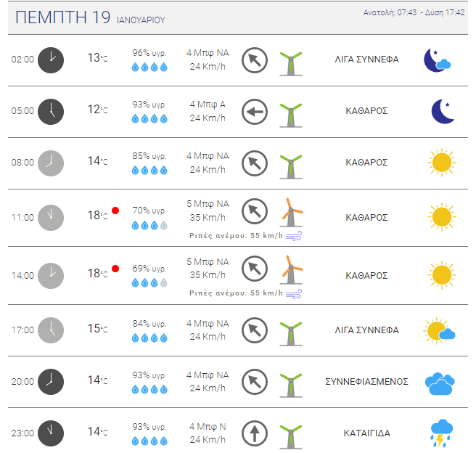Click the ΣΥΝΝΕΦΙΑΣΜΕΝΟΣ forecast label

[366, 382]
